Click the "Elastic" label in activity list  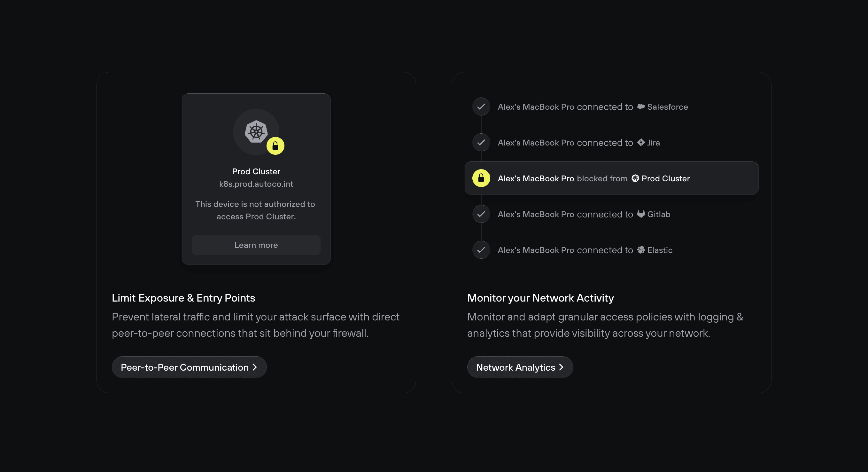click(660, 250)
